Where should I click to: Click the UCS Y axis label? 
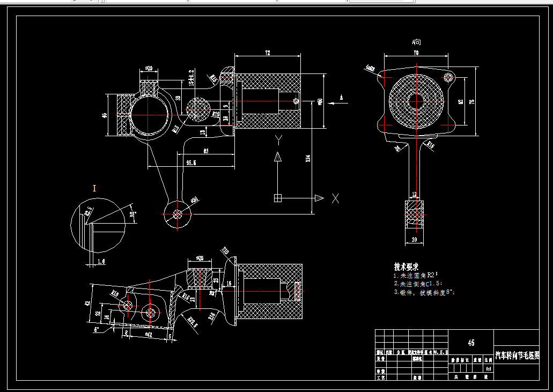278,140
